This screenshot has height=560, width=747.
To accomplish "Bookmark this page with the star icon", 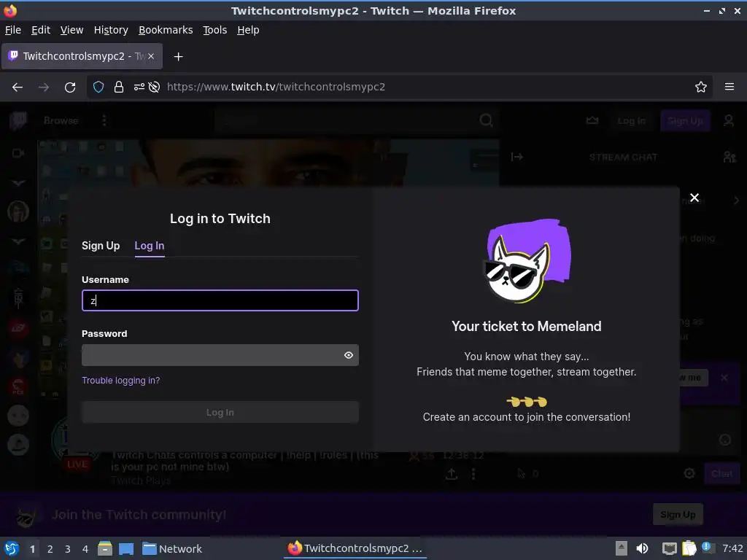I will [700, 87].
